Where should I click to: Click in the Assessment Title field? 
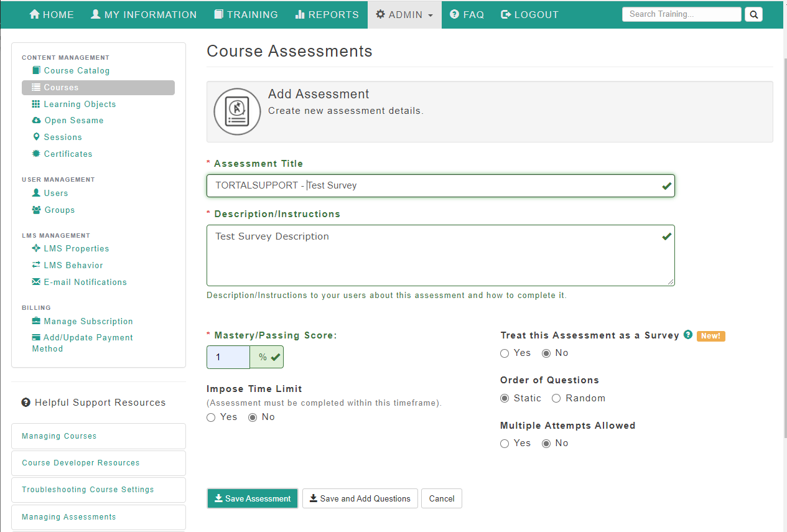pyautogui.click(x=440, y=185)
